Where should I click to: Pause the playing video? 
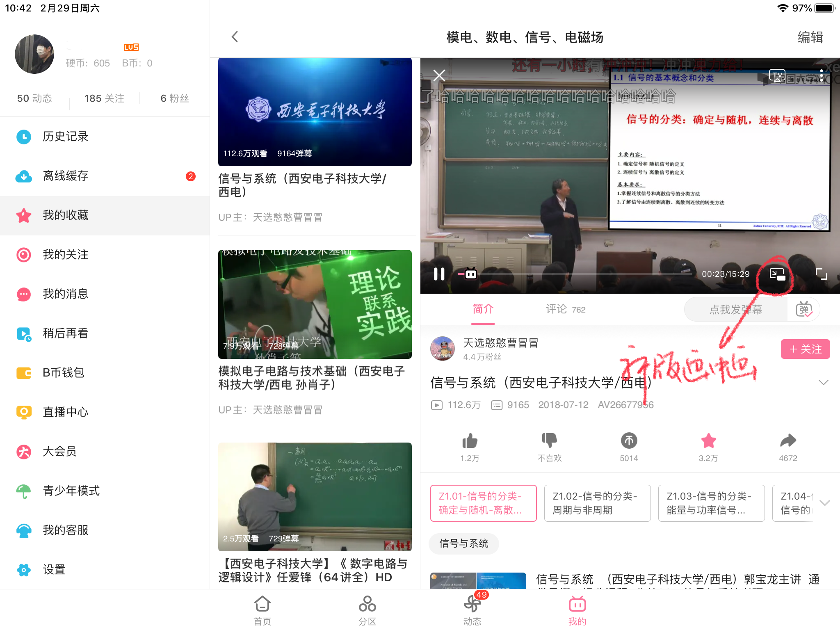(439, 274)
